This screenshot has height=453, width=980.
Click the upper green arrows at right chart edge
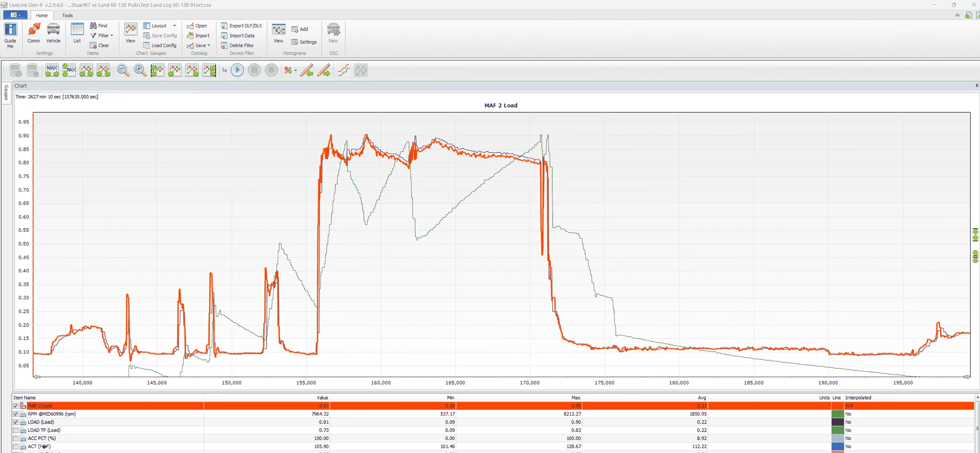(975, 235)
